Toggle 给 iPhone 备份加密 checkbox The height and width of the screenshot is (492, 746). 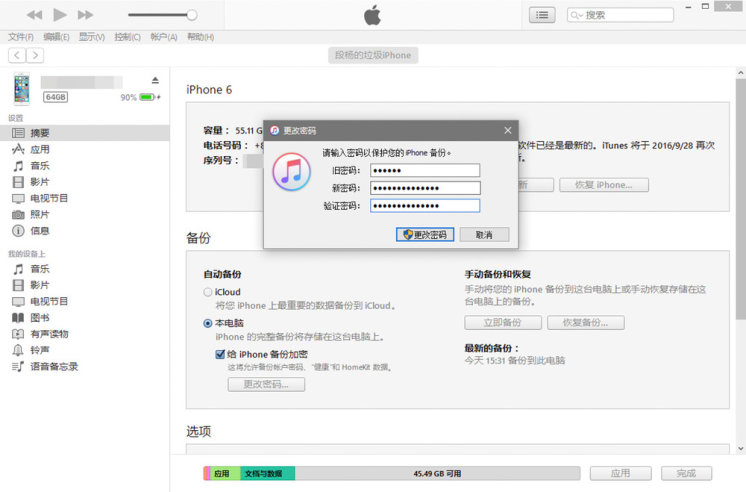[x=220, y=354]
